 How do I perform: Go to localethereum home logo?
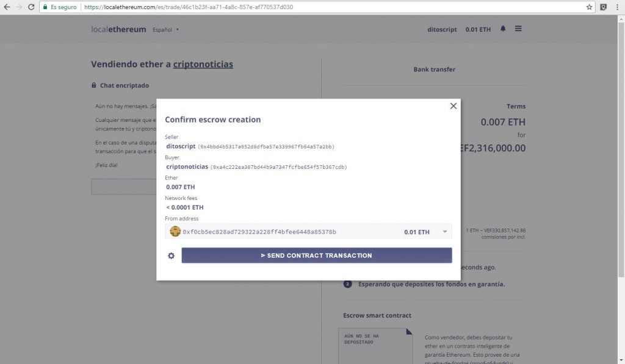[x=118, y=29]
